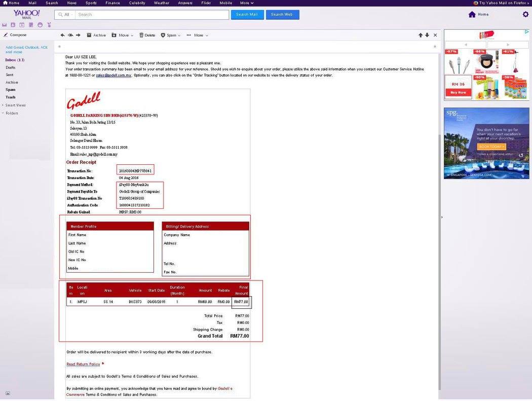Select the Grand Total RM77.00 value

coord(240,336)
